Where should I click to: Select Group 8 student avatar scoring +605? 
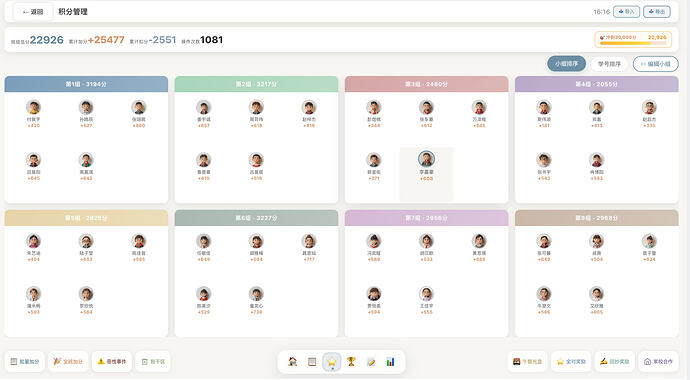click(597, 294)
